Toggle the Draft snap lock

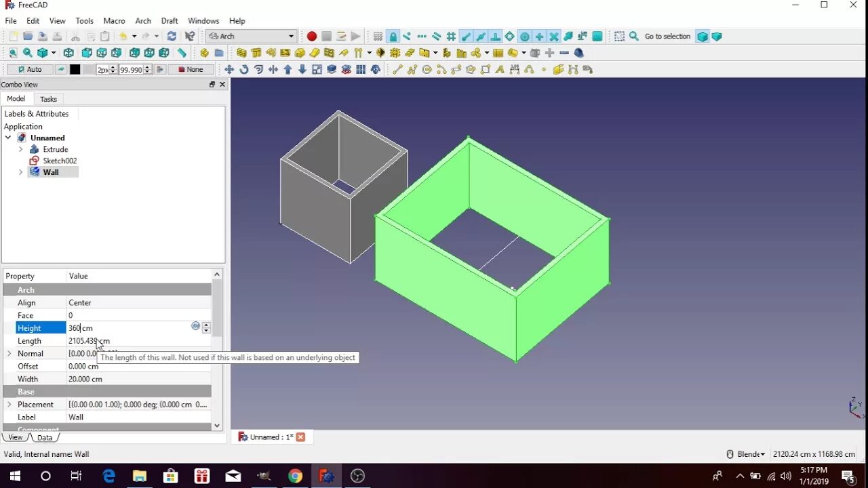coord(393,36)
